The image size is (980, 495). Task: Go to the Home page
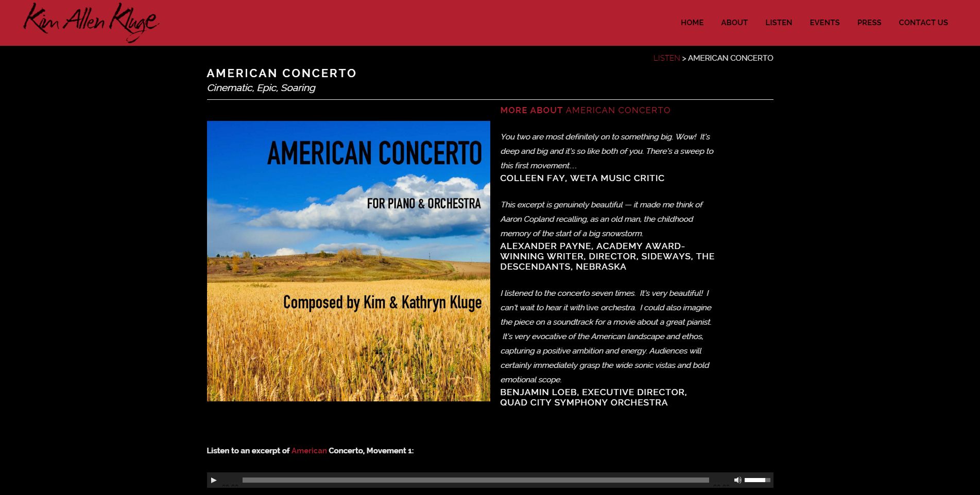pyautogui.click(x=692, y=23)
